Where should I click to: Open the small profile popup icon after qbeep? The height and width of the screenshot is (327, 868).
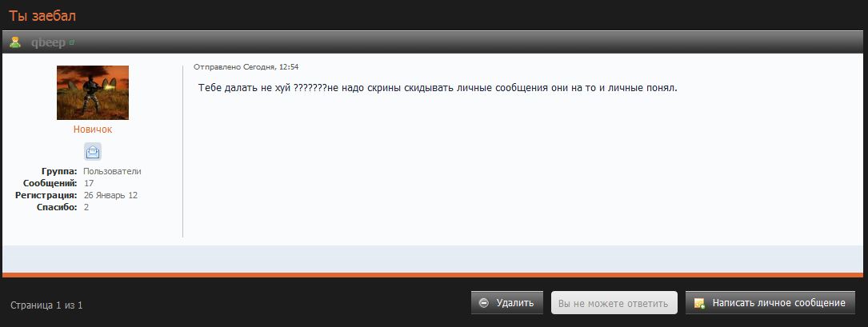[x=72, y=42]
